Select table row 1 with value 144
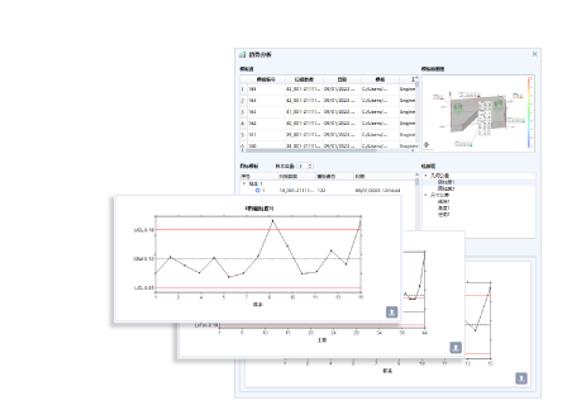Viewport: 566px width, 411px height. pyautogui.click(x=328, y=89)
